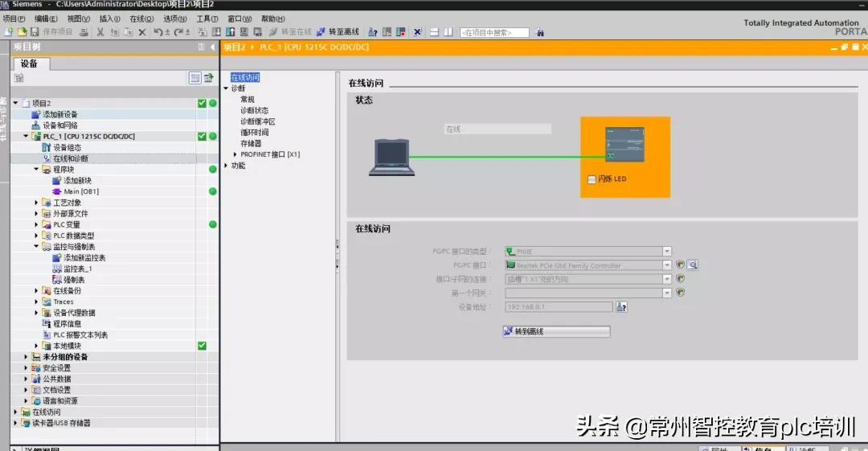The width and height of the screenshot is (868, 451).
Task: Click the green-arrow icon beside tree view toggle
Action: pyautogui.click(x=208, y=78)
